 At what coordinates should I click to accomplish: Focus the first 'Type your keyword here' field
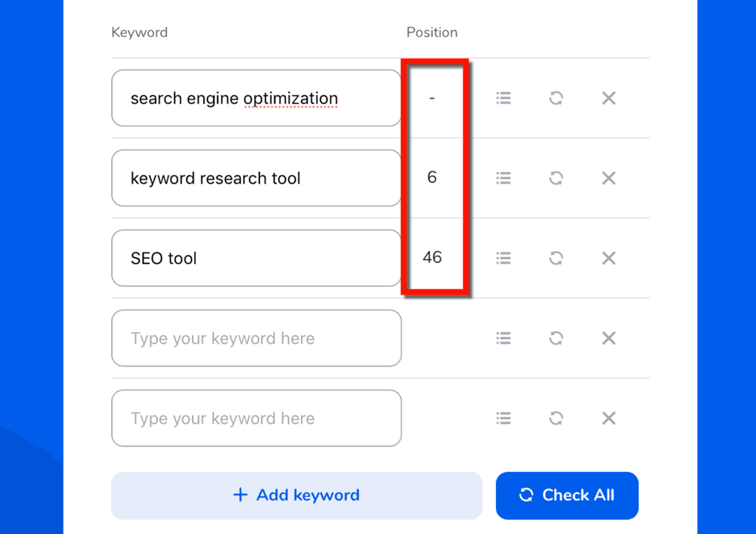256,338
